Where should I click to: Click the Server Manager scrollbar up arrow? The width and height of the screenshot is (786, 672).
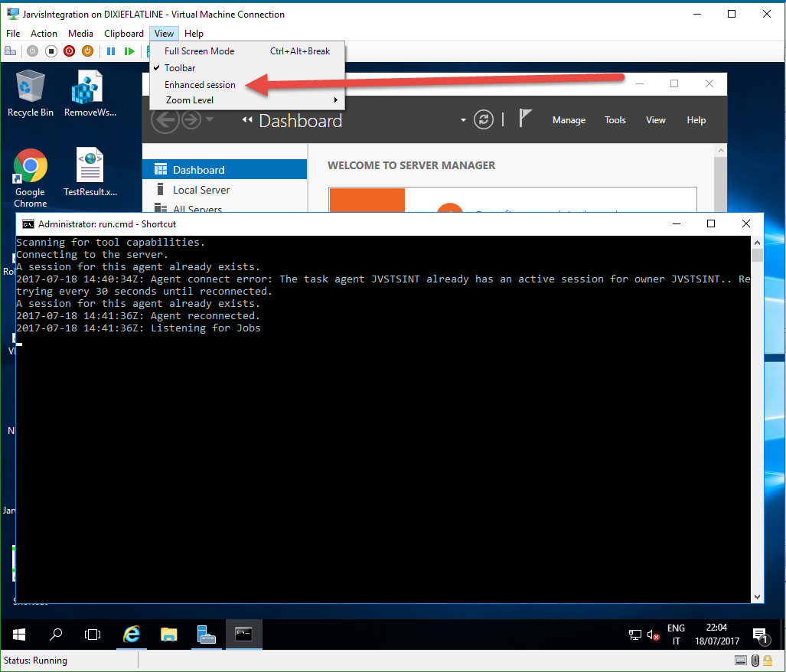[721, 150]
